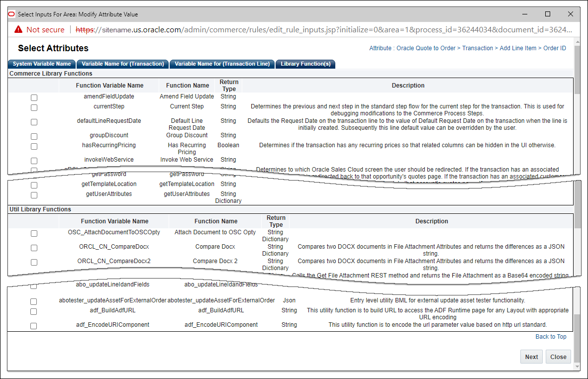This screenshot has width=588, height=379.
Task: Click the scrollbar down arrow
Action: coord(577,367)
